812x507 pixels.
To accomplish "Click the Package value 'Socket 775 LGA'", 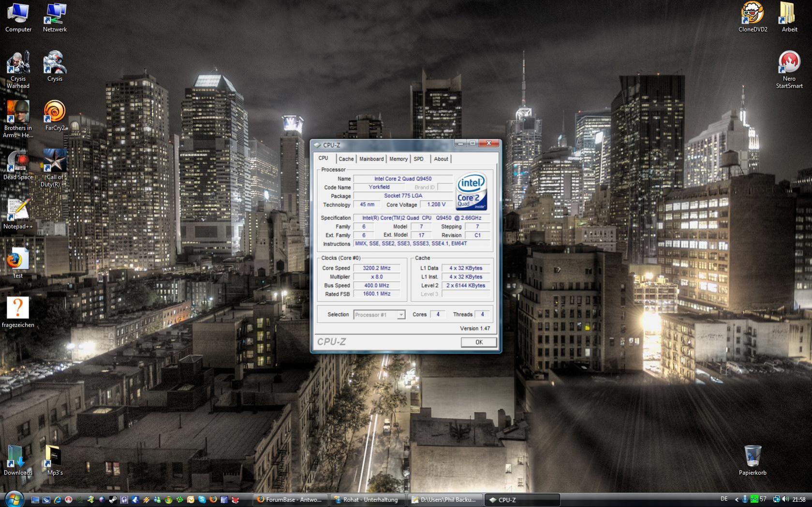I will (x=403, y=196).
